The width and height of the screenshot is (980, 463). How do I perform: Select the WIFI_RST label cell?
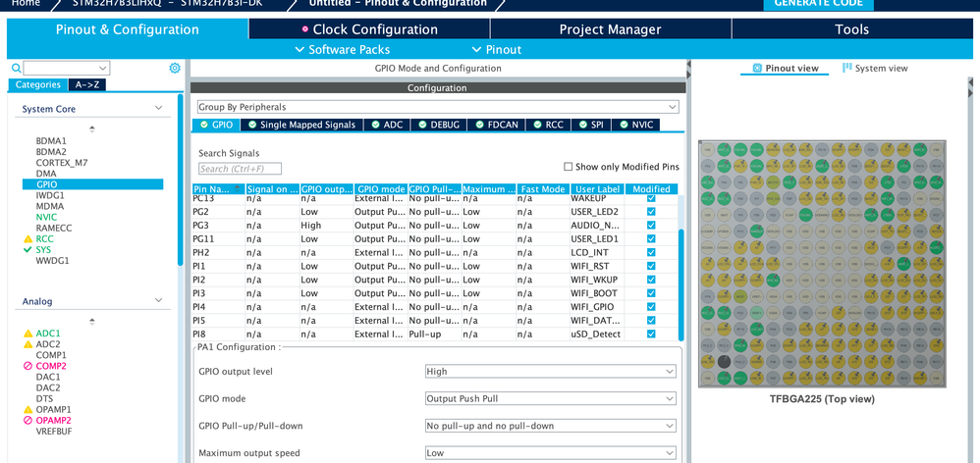click(597, 267)
